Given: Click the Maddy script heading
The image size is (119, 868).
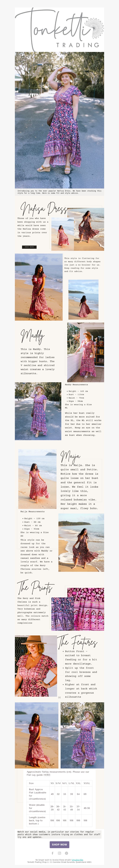Looking at the screenshot, I should point(33,336).
